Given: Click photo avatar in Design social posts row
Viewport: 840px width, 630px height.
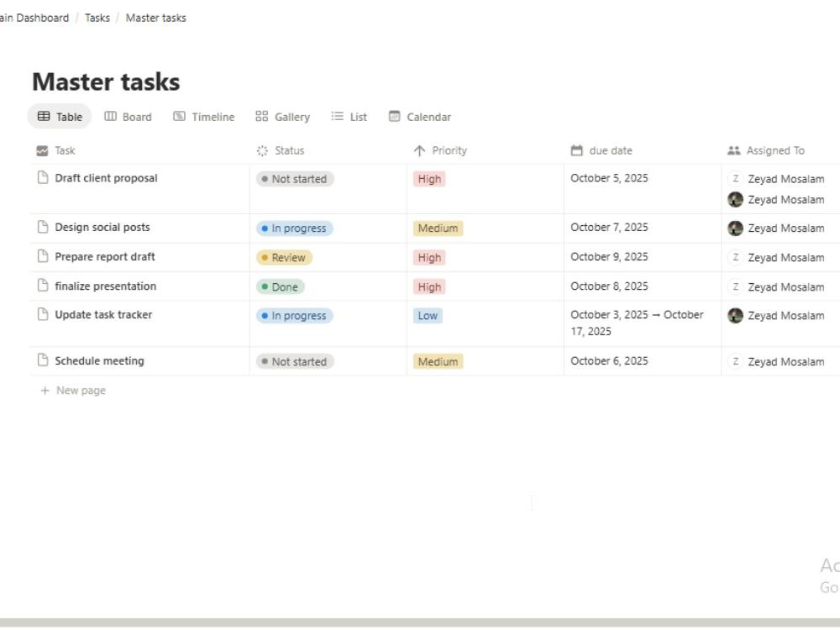Looking at the screenshot, I should (x=736, y=228).
